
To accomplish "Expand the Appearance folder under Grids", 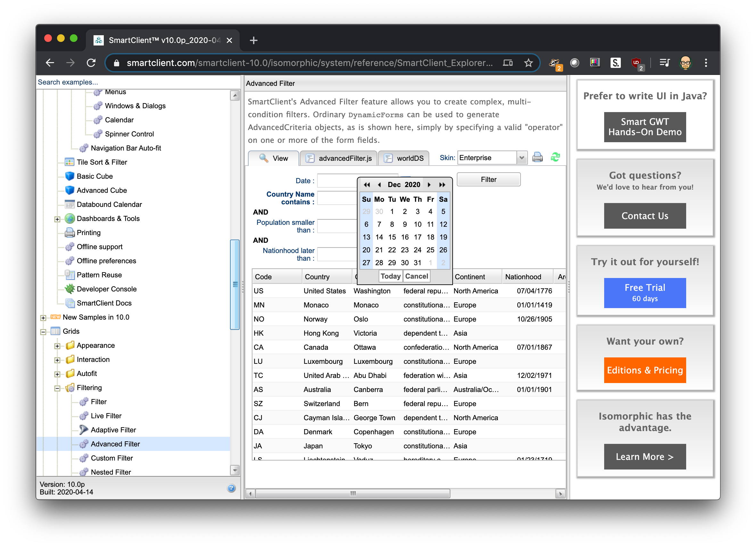I will coord(57,346).
